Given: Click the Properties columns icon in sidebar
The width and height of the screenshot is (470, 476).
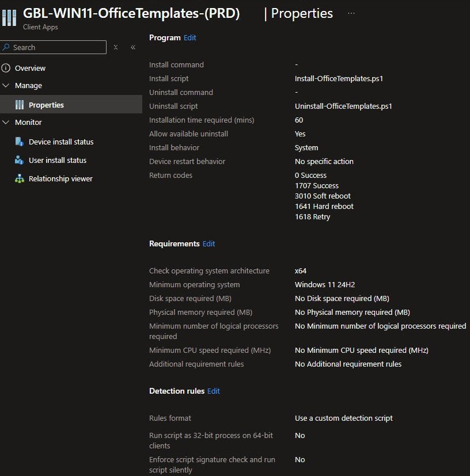Looking at the screenshot, I should [20, 105].
